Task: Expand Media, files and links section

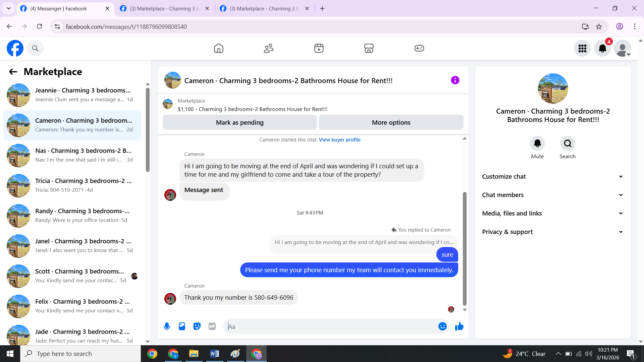Action: tap(553, 213)
